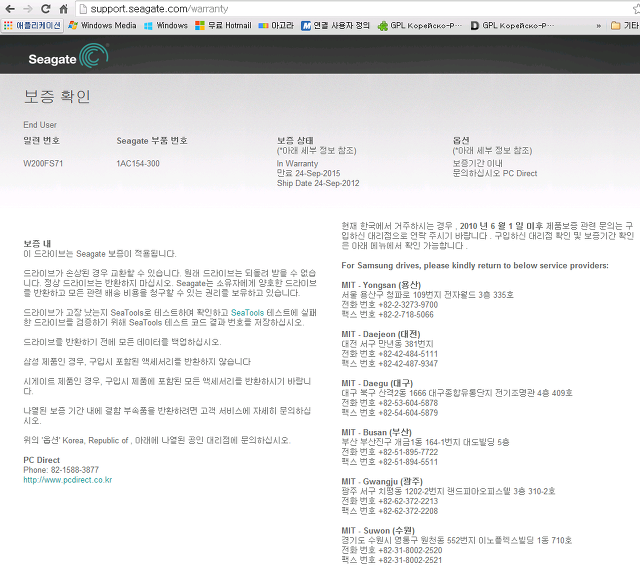Open the apps grid bookmark
Screen dimensions: 640x571
pyautogui.click(x=32, y=26)
